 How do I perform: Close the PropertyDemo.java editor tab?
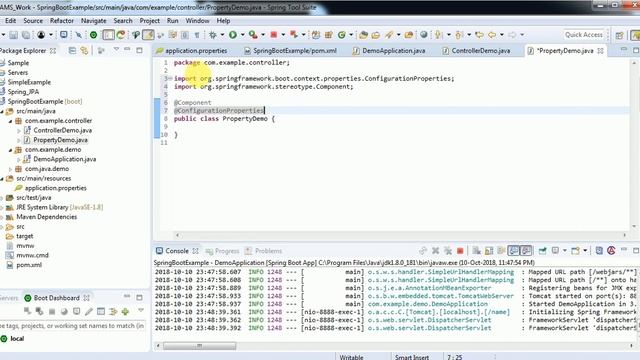click(600, 51)
